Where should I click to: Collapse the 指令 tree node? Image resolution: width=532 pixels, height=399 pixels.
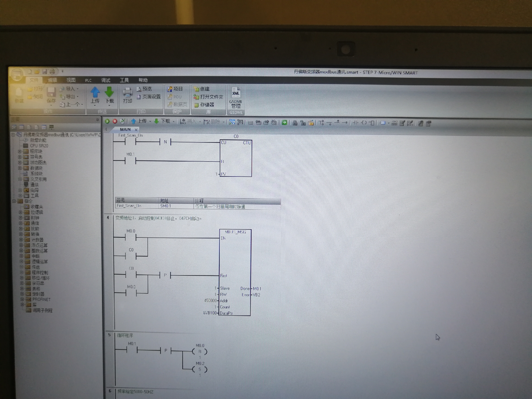click(14, 201)
